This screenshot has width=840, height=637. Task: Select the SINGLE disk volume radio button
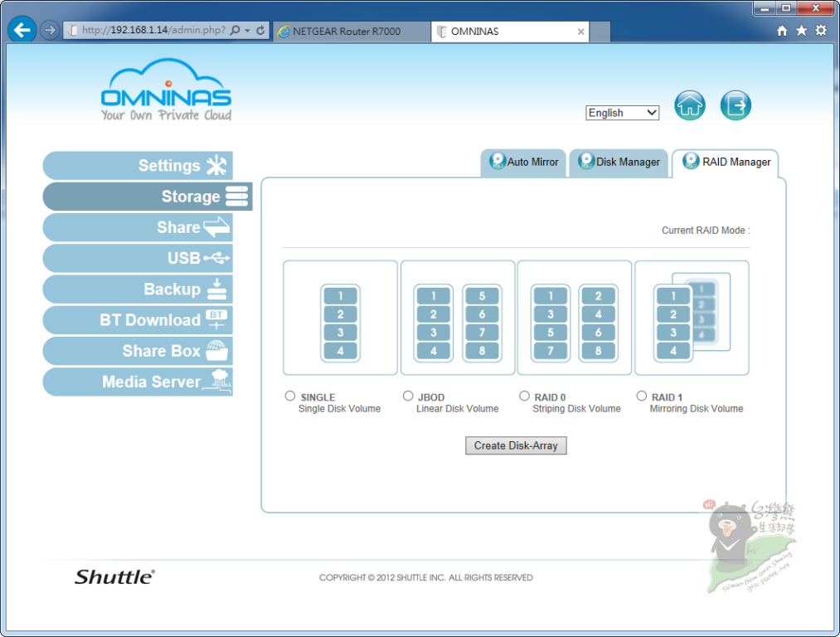290,396
